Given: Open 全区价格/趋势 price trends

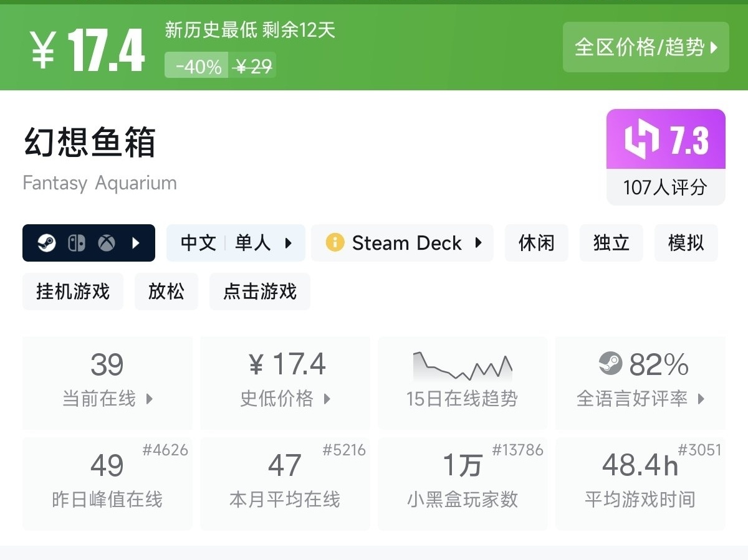Looking at the screenshot, I should [646, 47].
